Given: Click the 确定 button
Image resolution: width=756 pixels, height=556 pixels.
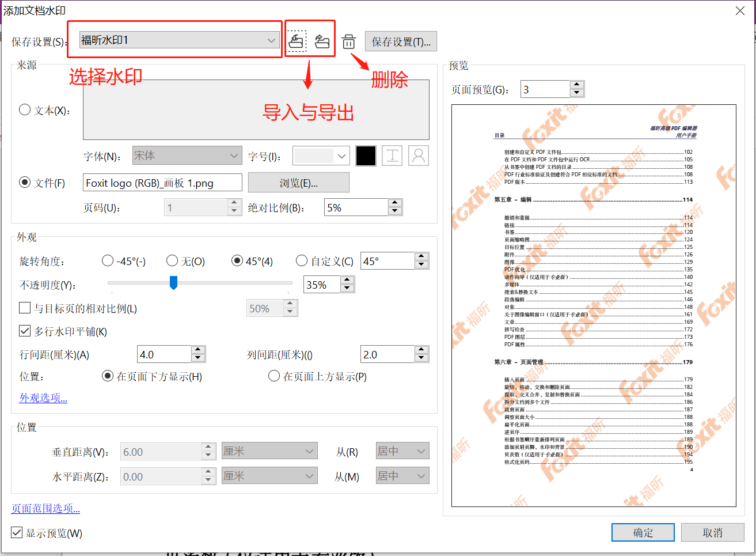Looking at the screenshot, I should (x=643, y=532).
